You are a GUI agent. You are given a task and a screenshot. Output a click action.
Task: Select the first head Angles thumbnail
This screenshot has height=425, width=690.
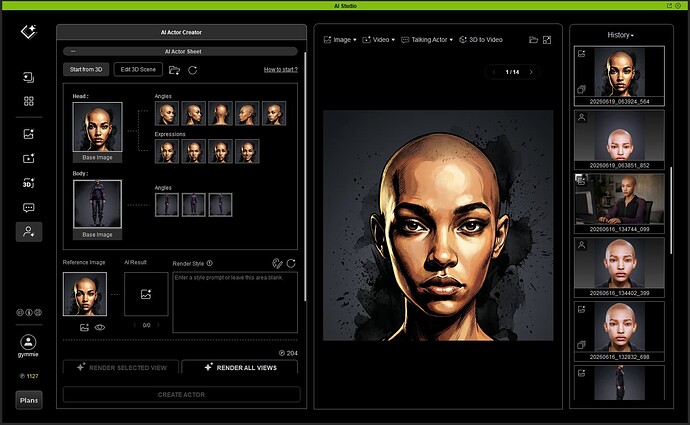pyautogui.click(x=167, y=114)
